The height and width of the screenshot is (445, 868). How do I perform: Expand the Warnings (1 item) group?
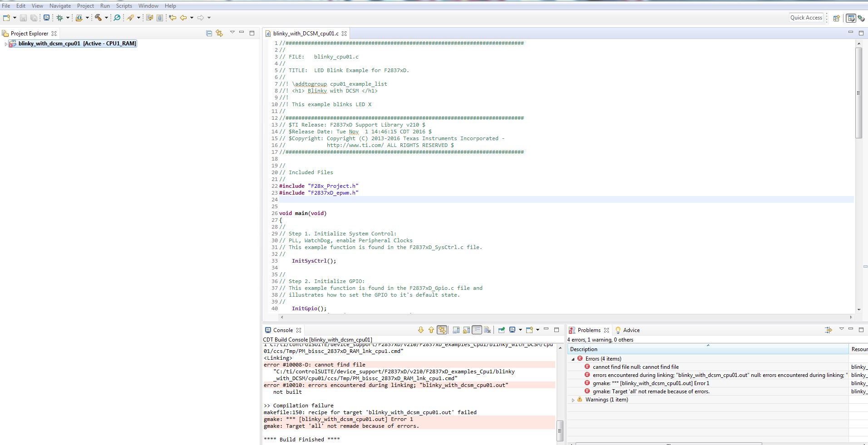(573, 400)
